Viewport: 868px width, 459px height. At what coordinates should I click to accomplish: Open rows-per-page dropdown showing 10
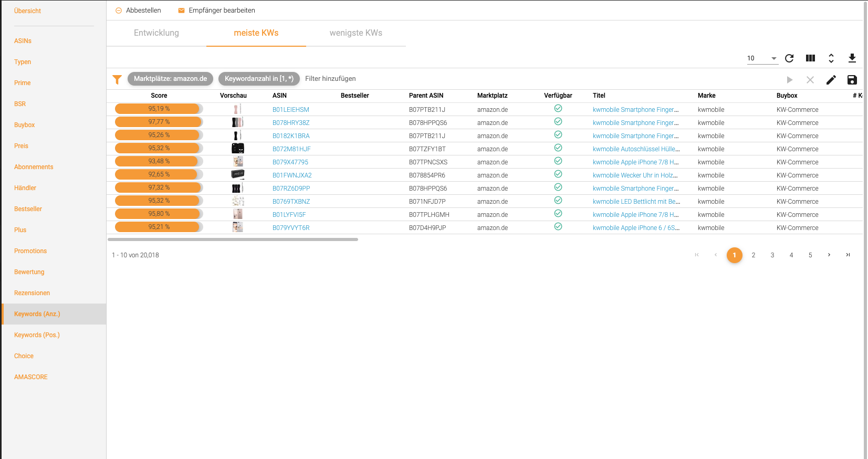(x=762, y=58)
